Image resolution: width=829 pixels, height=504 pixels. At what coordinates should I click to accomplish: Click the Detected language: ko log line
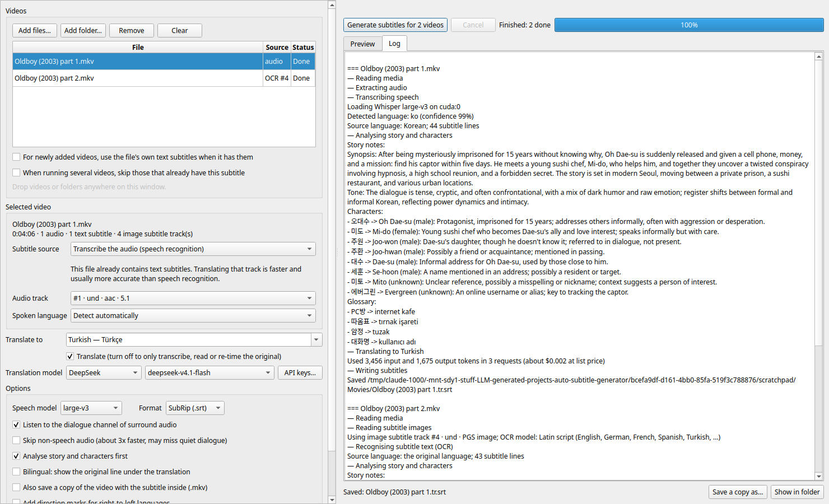(x=411, y=116)
